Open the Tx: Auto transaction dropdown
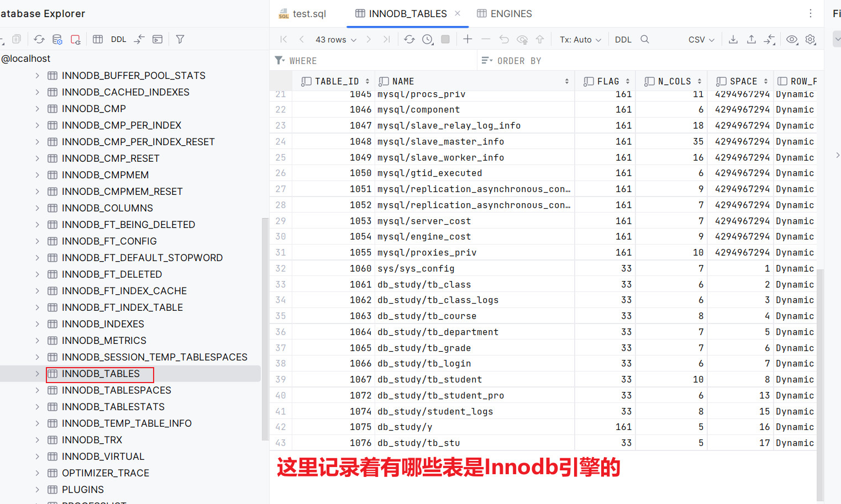 click(580, 39)
